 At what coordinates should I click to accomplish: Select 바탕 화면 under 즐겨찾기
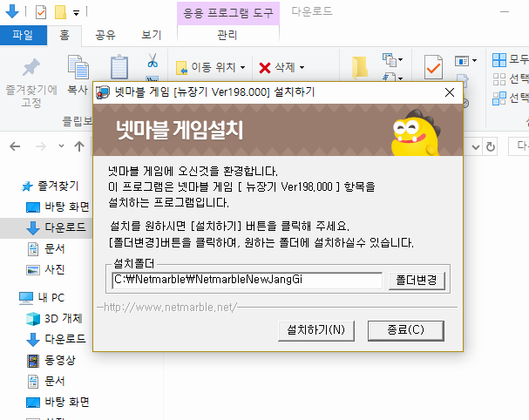(67, 207)
